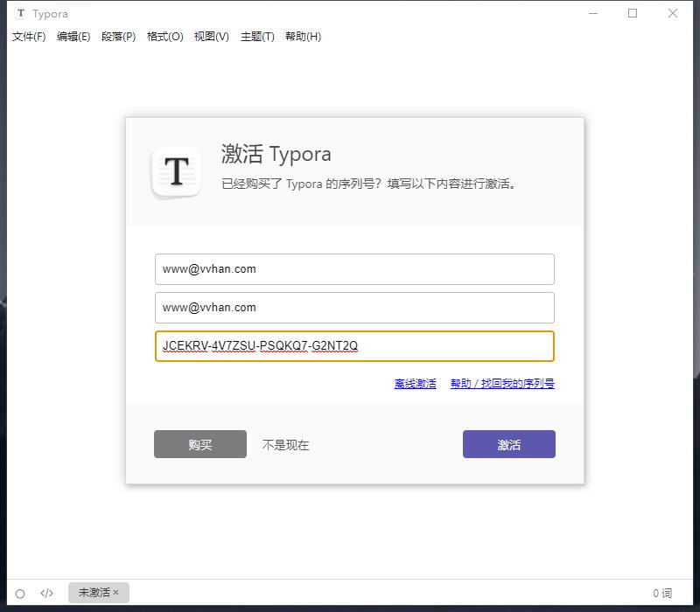Close the Typora window
The image size is (700, 612).
coord(673,13)
